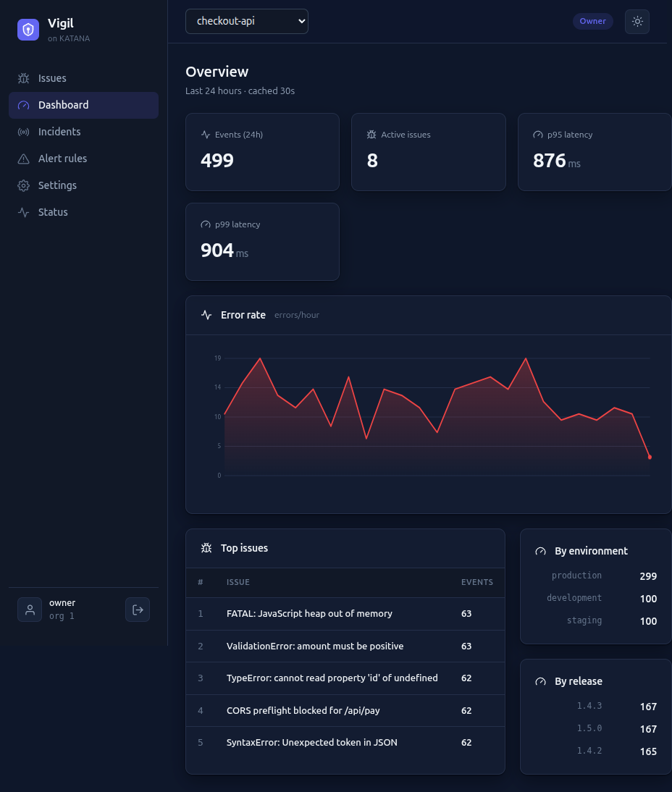Navigate to Status in the sidebar

[x=83, y=212]
